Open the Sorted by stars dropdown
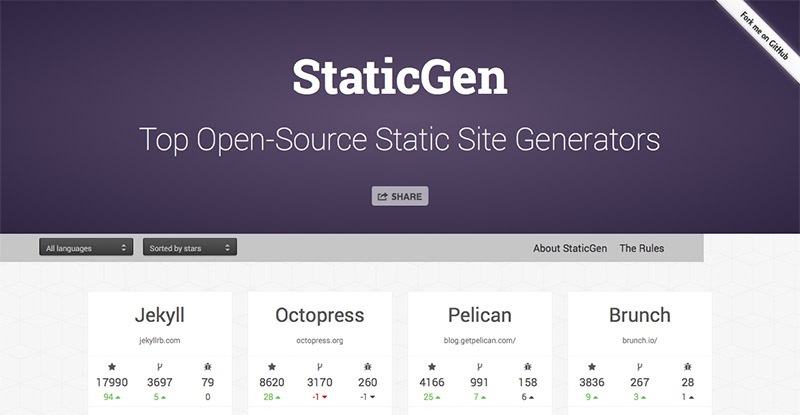 (x=190, y=247)
